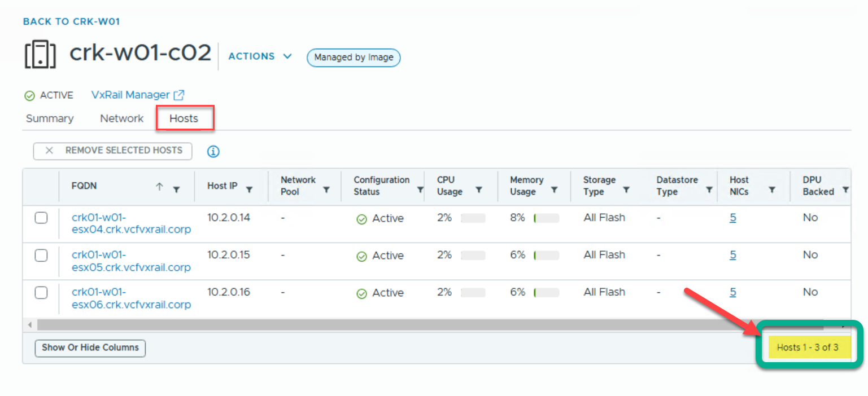This screenshot has width=868, height=396.
Task: Click the Host IP column filter icon
Action: click(249, 190)
